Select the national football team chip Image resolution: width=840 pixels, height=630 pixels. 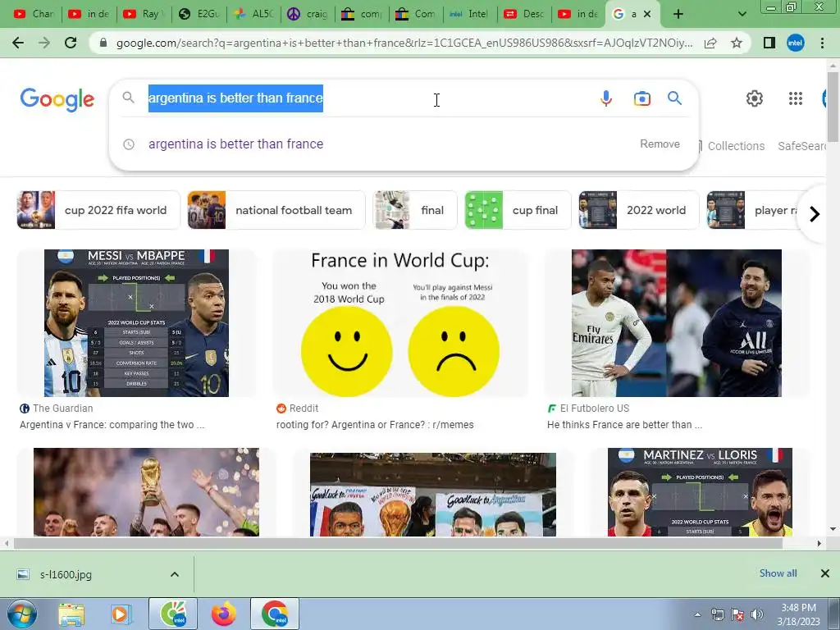[x=276, y=210]
